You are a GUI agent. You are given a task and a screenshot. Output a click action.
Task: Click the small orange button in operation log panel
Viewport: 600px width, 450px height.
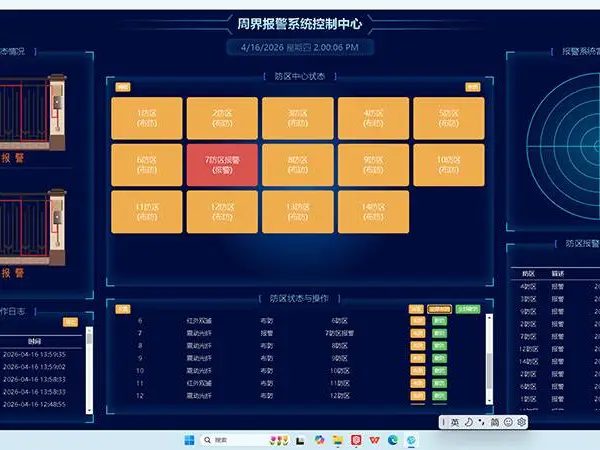[70, 322]
